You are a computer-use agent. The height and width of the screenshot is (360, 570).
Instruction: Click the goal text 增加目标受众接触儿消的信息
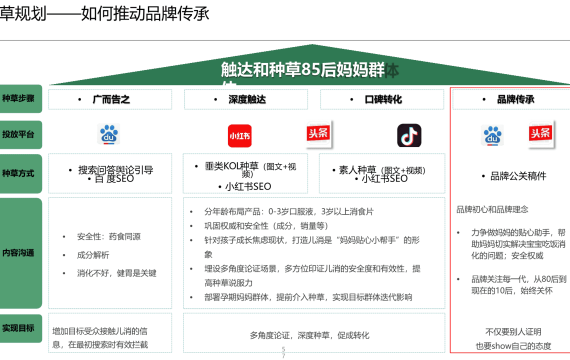tap(100, 338)
